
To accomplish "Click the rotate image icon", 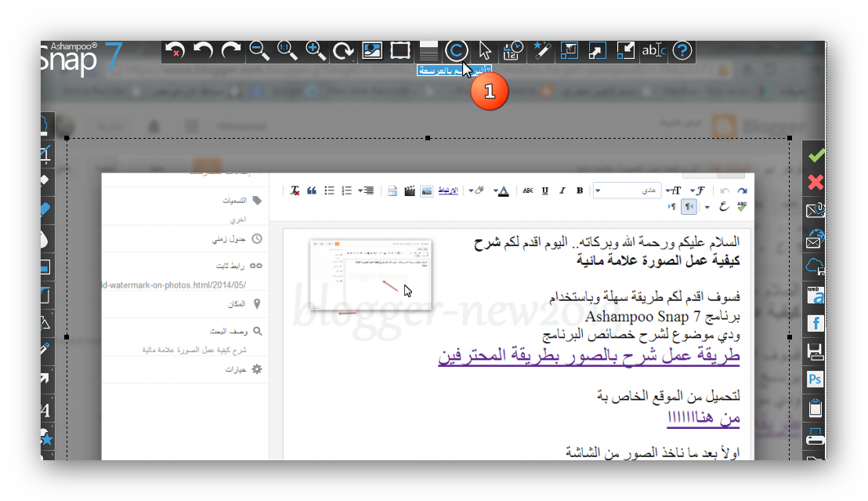I will tap(343, 51).
